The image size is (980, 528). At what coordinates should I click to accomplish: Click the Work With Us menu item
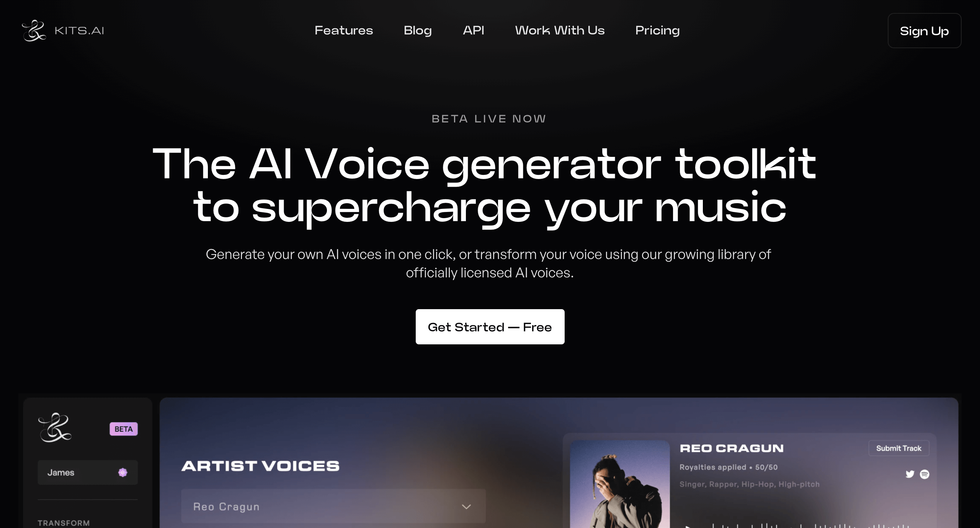tap(560, 30)
